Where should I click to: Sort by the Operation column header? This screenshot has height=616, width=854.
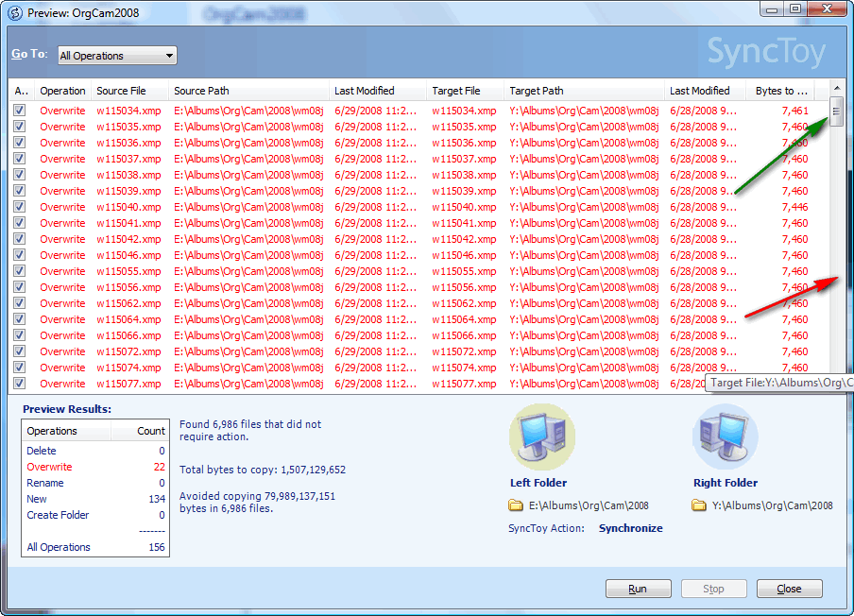[x=62, y=91]
